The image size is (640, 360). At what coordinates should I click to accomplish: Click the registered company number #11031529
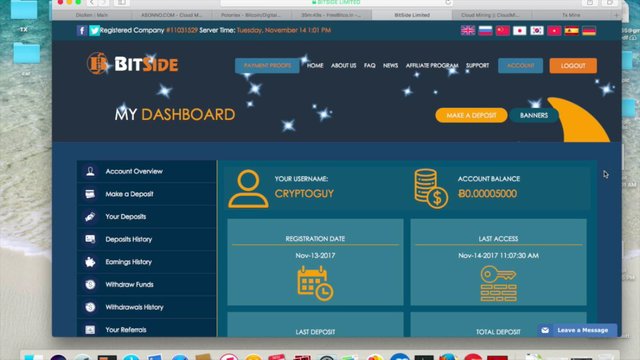coord(182,30)
